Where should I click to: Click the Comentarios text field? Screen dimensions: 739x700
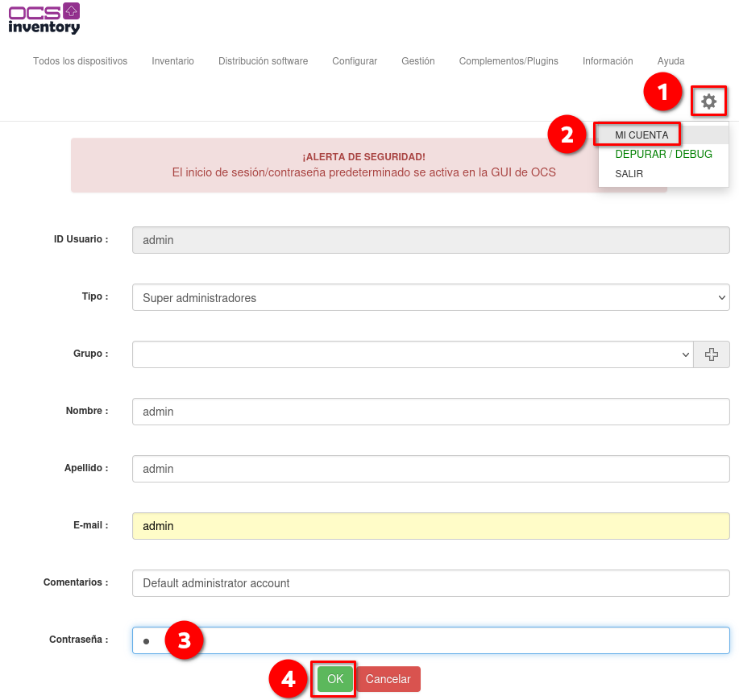431,583
